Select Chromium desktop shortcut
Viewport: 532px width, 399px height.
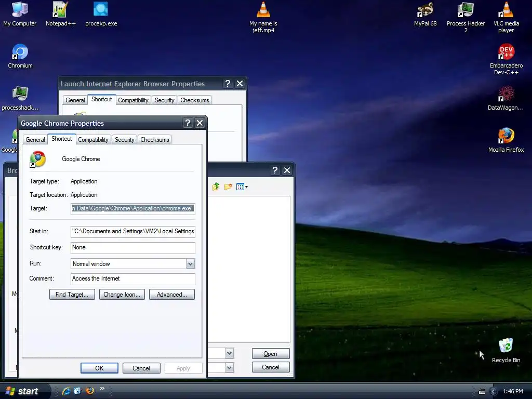(x=20, y=56)
